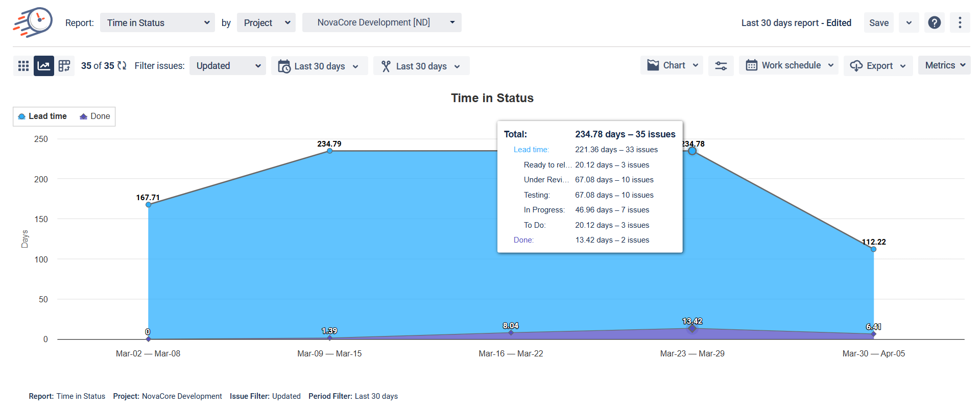Open the Export menu
This screenshot has height=408, width=980.
click(x=878, y=66)
